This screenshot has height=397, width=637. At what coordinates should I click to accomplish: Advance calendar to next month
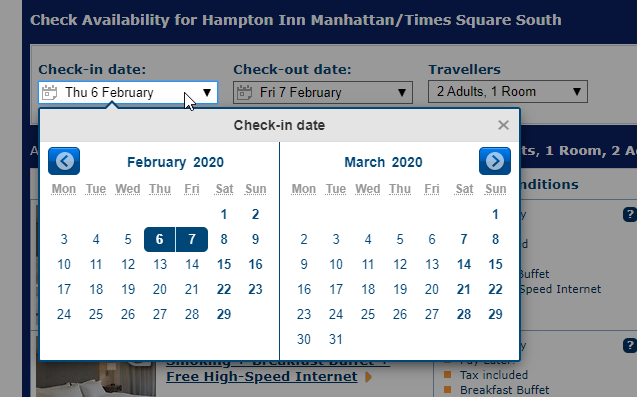pyautogui.click(x=495, y=161)
